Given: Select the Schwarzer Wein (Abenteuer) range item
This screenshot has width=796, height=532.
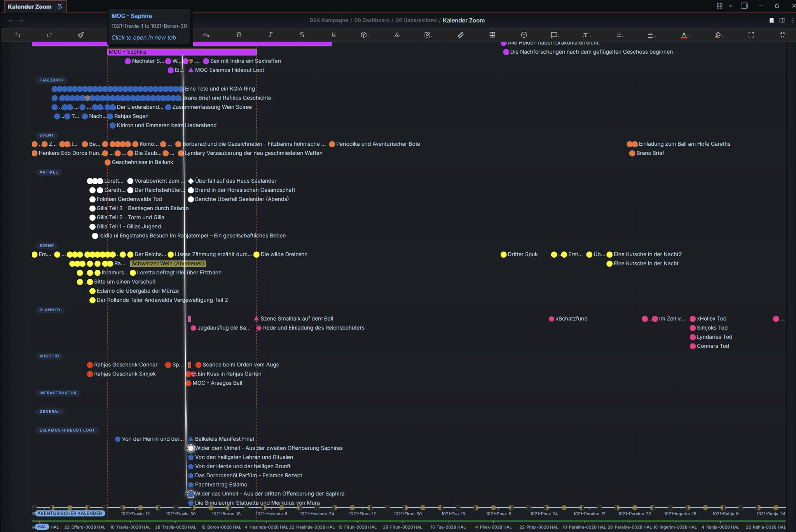Looking at the screenshot, I should click(168, 263).
